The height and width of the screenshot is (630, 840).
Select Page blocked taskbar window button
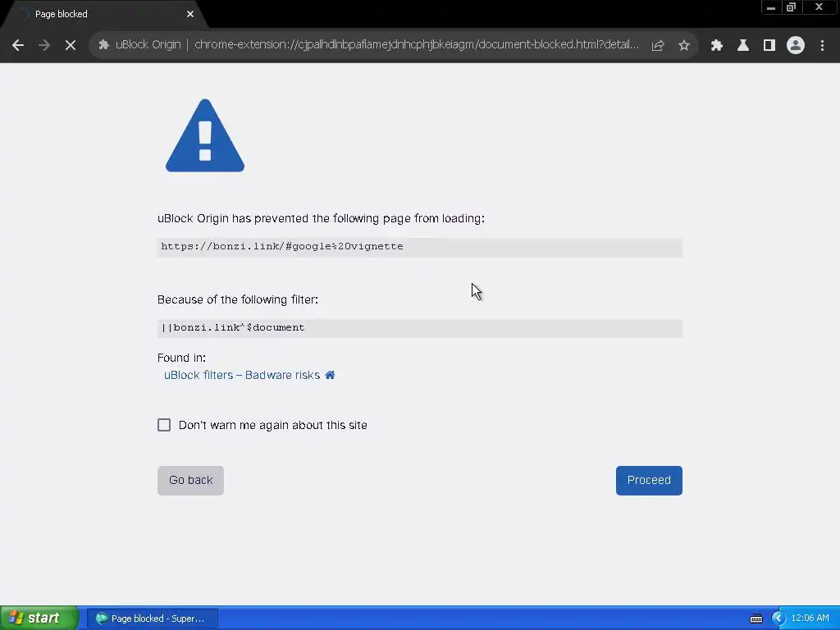pyautogui.click(x=153, y=619)
